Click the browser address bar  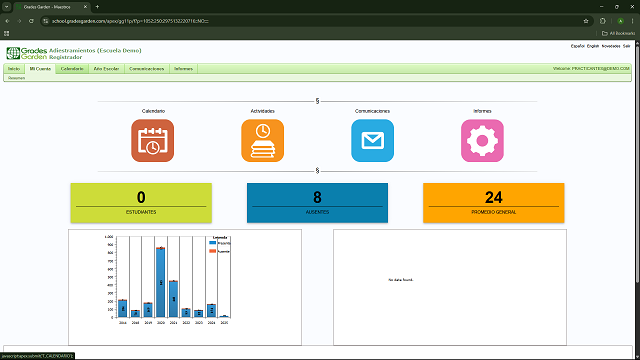[x=314, y=21]
